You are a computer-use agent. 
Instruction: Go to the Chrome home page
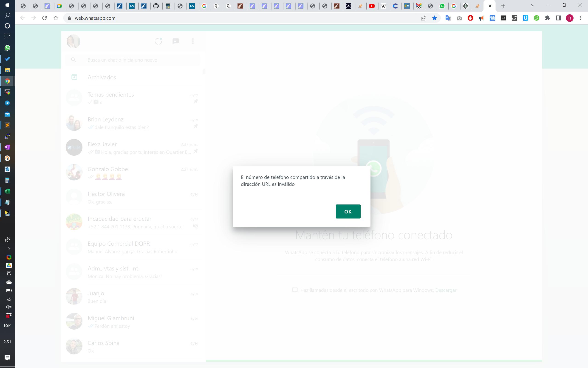(x=56, y=18)
